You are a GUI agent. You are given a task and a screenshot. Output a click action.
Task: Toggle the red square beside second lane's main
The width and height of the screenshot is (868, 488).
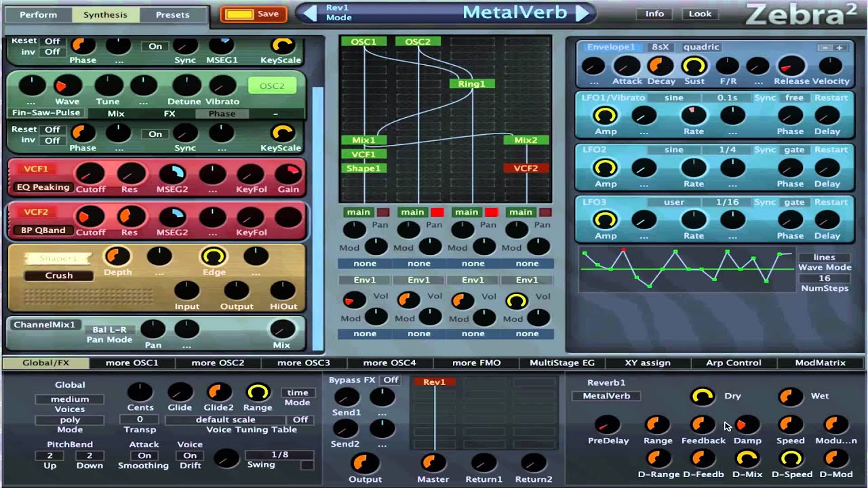[437, 212]
